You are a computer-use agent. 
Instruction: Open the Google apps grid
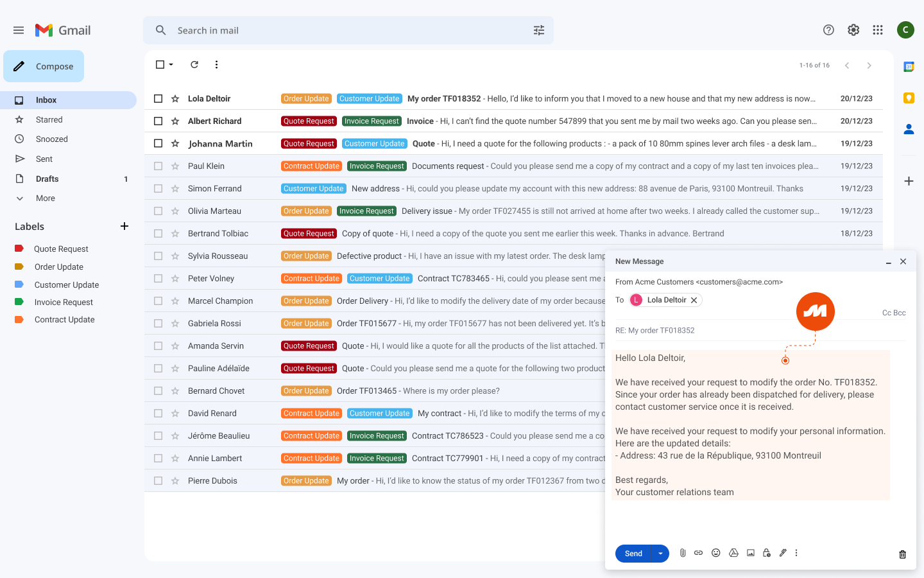click(x=878, y=30)
